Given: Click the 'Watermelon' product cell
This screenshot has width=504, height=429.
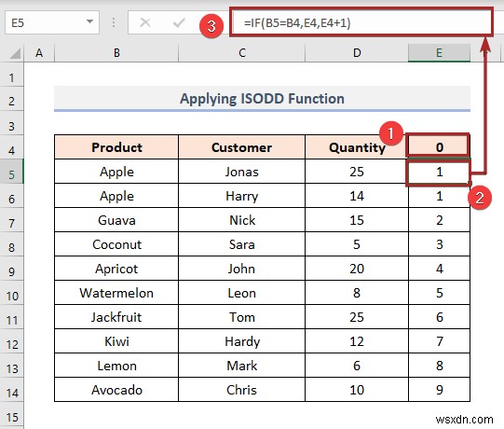Looking at the screenshot, I should (x=116, y=293).
